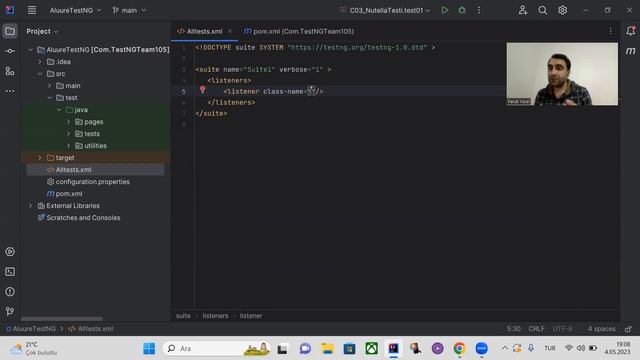
Task: Open the Maven tool window
Action: (630, 51)
